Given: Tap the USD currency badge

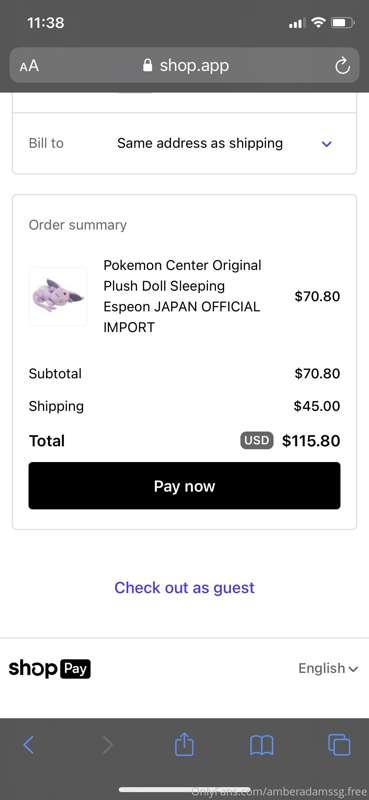Looking at the screenshot, I should tap(257, 440).
